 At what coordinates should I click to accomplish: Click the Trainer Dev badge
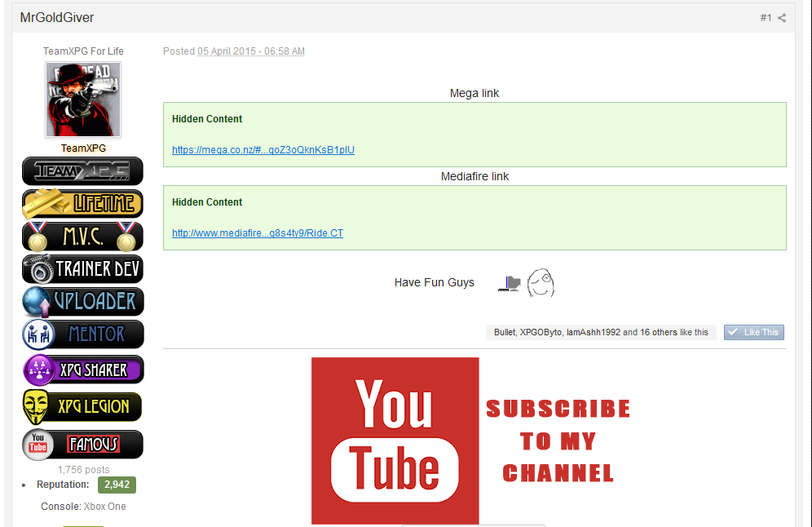(82, 269)
